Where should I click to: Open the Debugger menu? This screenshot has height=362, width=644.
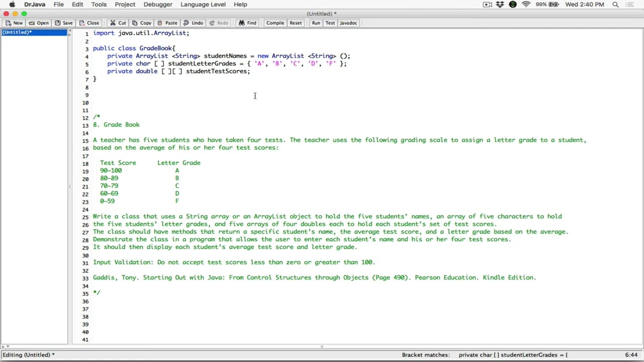tap(158, 5)
